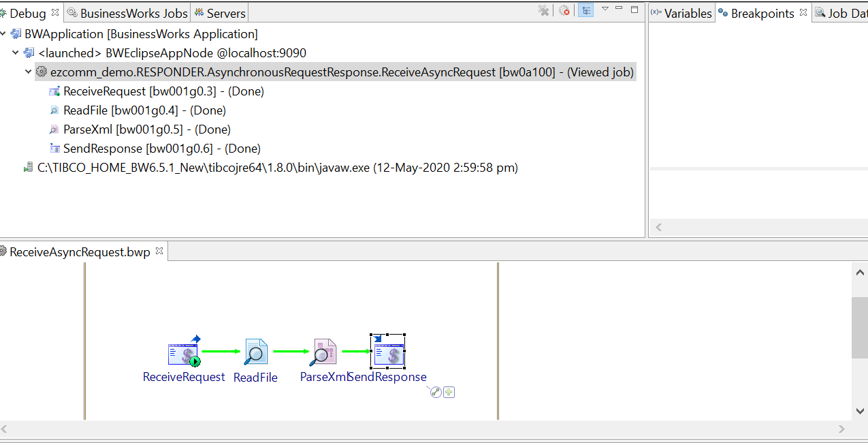Click the transition from ReadFile to ParseXml
The image size is (868, 443).
click(291, 352)
